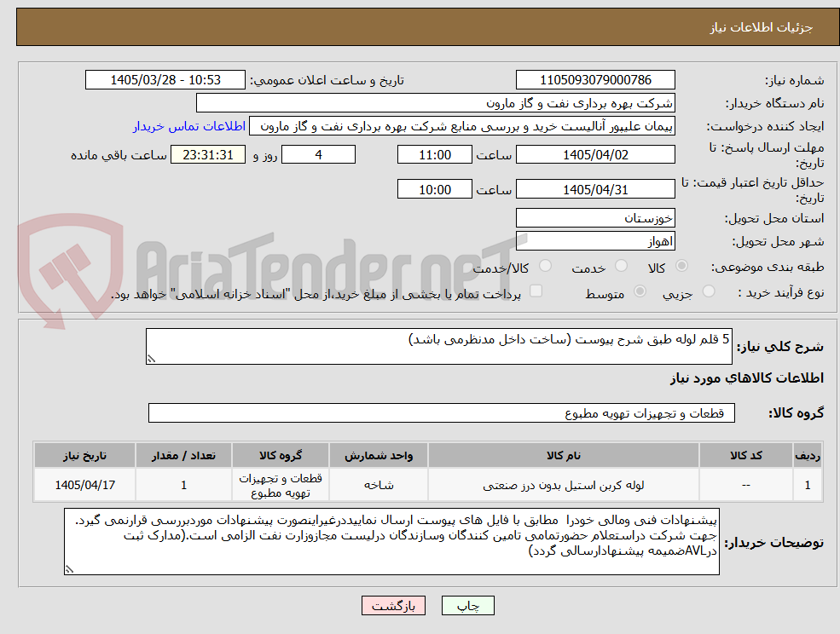
Task: Click the unit cell شاخه
Action: (x=379, y=485)
